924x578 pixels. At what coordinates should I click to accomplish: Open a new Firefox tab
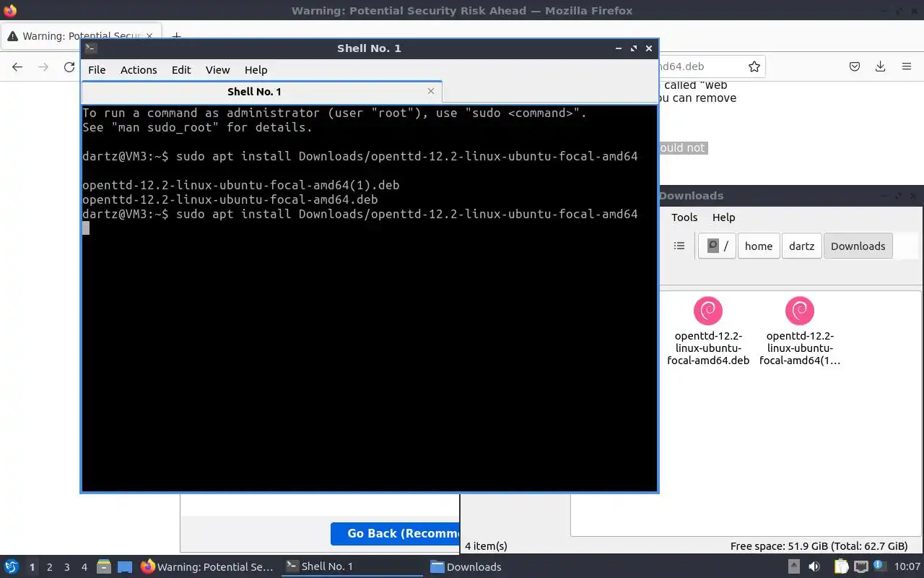[176, 36]
